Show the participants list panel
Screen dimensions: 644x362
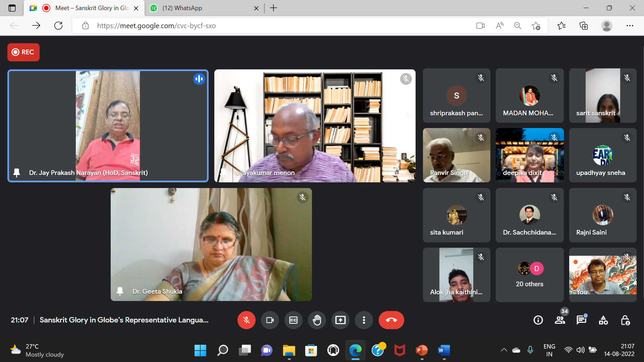pos(560,320)
